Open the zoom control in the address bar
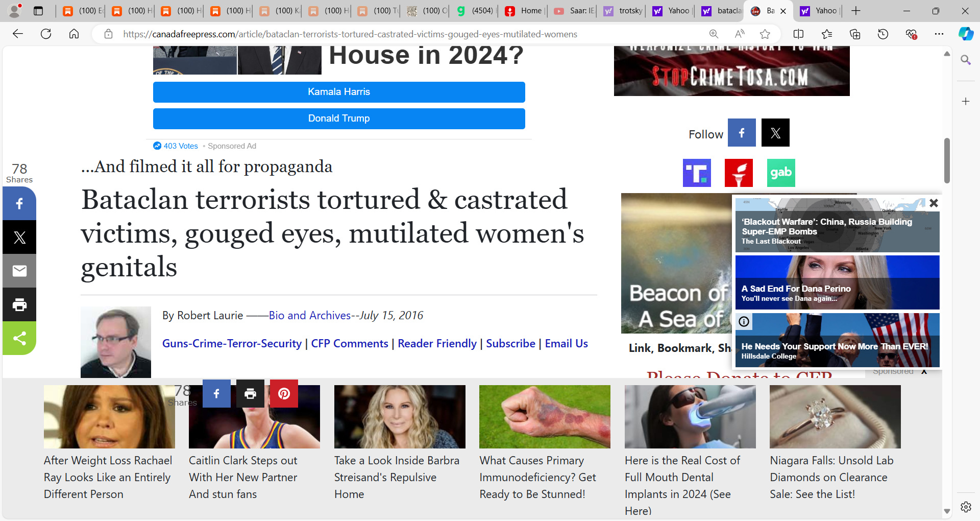Screen dimensions: 980x521 coord(714,34)
